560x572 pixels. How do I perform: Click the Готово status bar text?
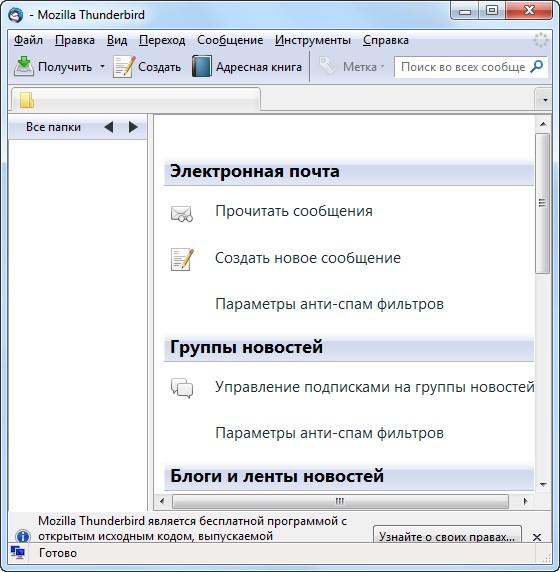[58, 553]
